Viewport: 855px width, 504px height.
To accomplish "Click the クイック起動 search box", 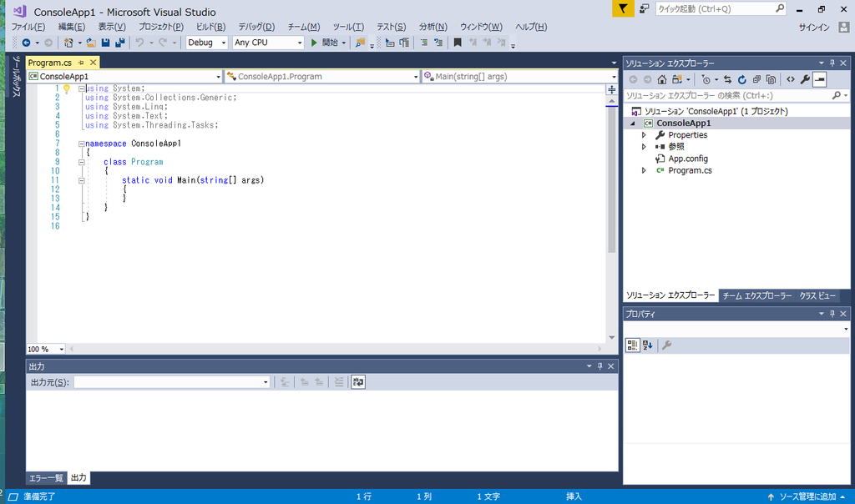I will coord(721,8).
